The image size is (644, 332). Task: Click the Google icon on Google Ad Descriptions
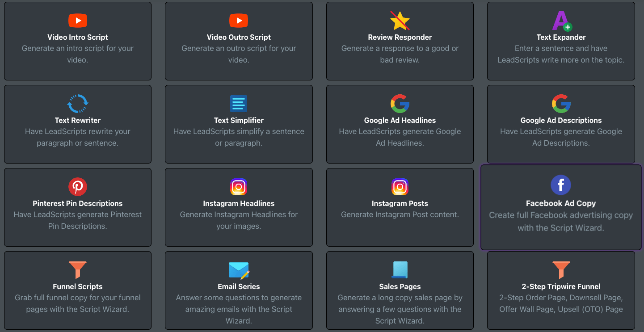coord(560,103)
